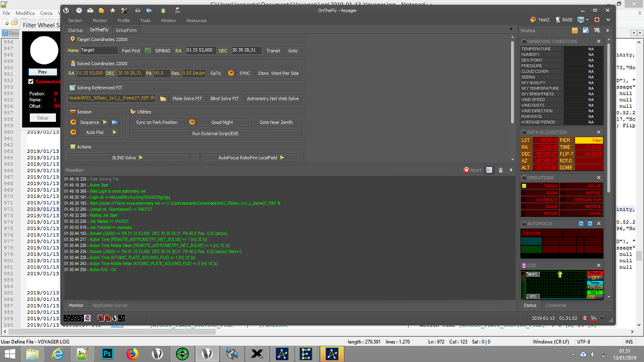Screen dimensions: 644x362
Task: Collapse the Operations panel with X
Action: [599, 178]
